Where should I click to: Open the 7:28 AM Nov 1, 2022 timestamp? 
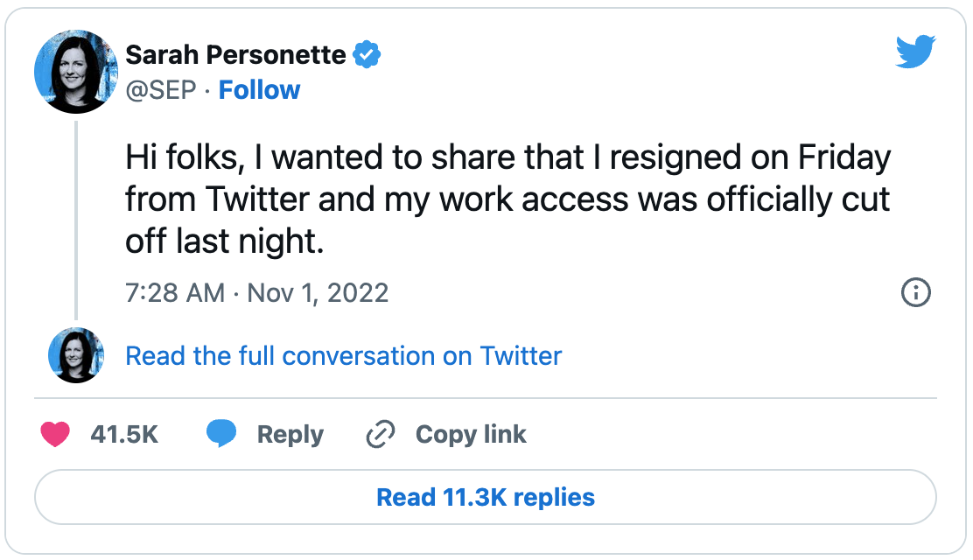[x=256, y=292]
